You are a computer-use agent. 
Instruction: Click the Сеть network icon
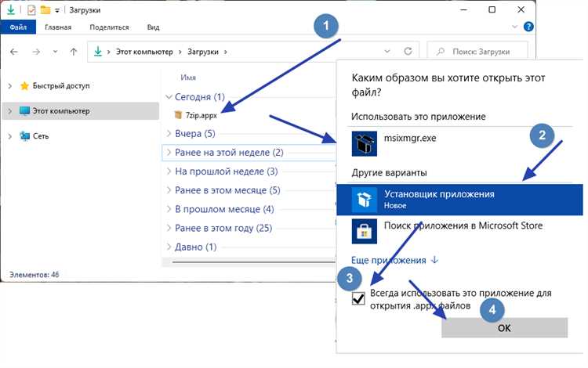24,136
